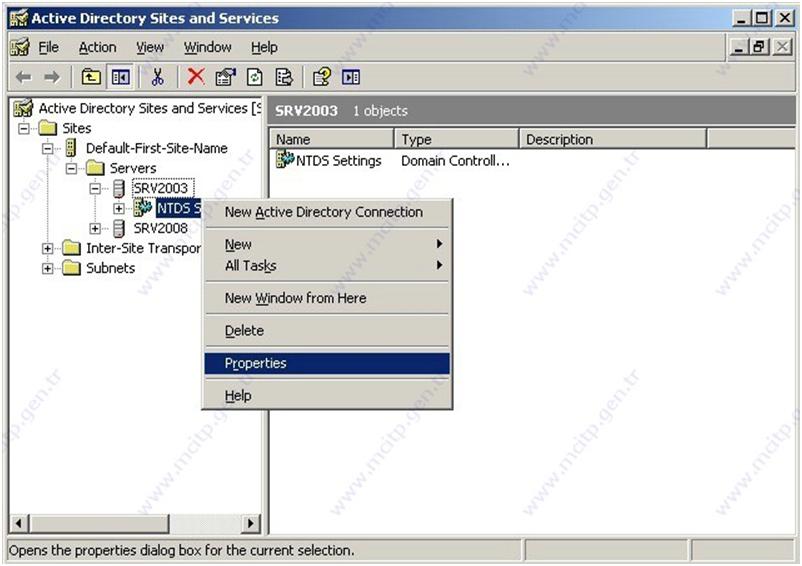Click the Help question mark toolbar icon

point(322,77)
